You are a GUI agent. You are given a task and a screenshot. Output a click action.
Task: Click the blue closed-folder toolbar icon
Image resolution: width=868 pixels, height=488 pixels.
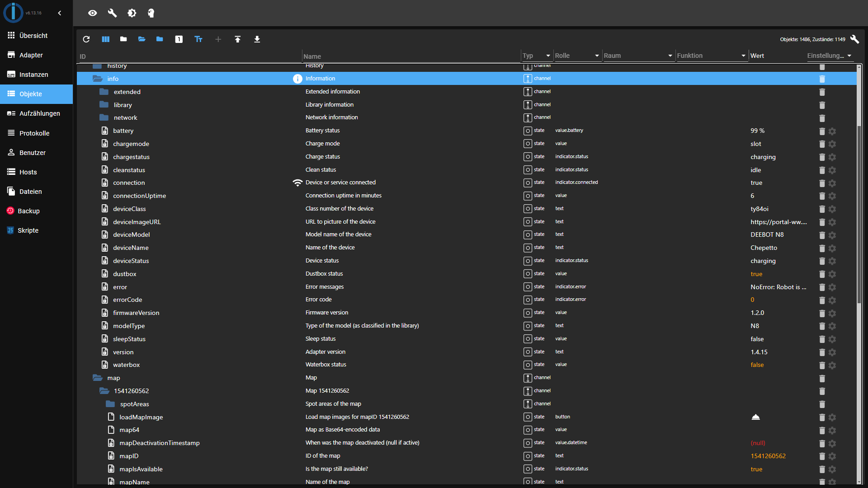point(160,39)
